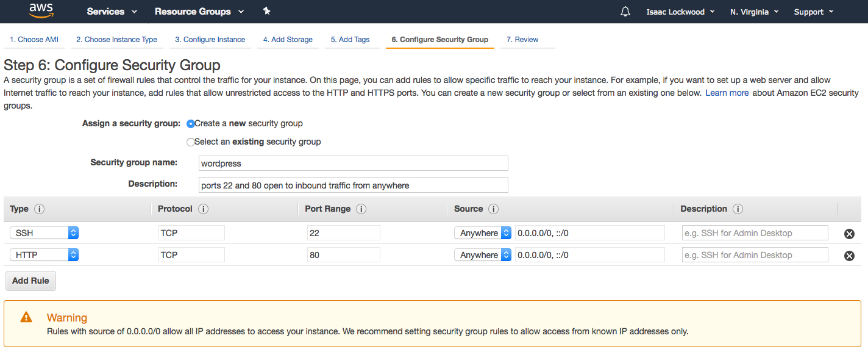Click info icon beside Source header
Image resolution: width=868 pixels, height=352 pixels.
pos(494,209)
